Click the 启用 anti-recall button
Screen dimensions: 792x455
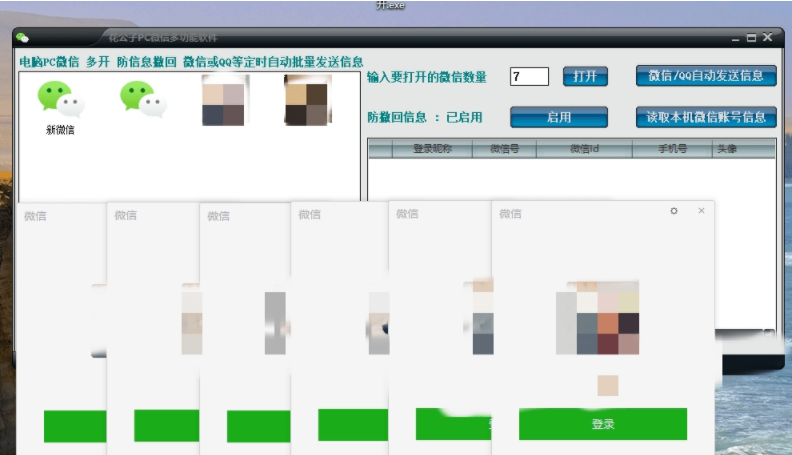tap(559, 117)
